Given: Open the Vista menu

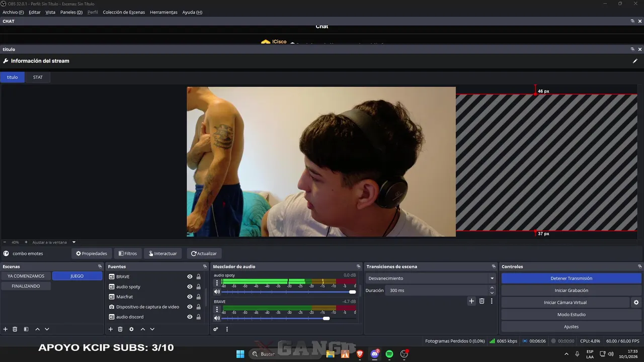Looking at the screenshot, I should point(50,12).
